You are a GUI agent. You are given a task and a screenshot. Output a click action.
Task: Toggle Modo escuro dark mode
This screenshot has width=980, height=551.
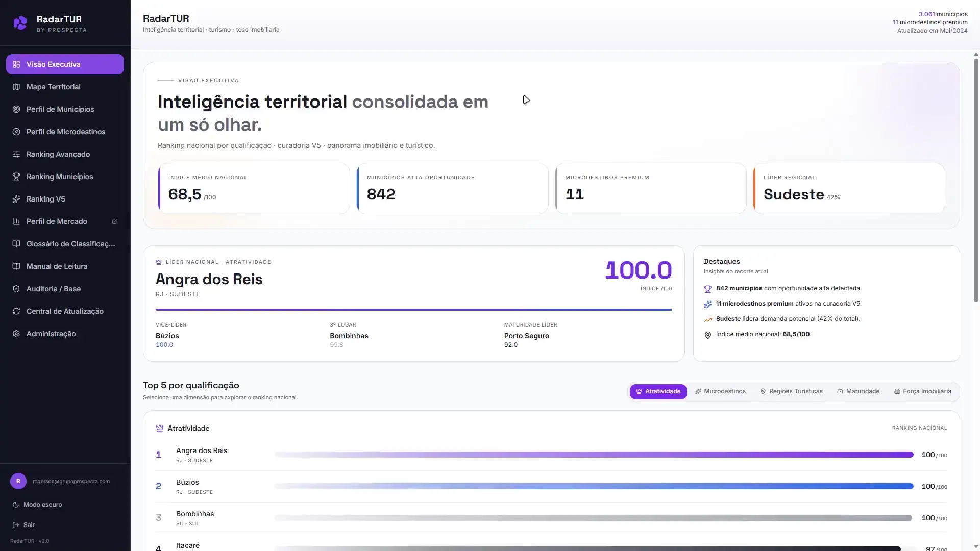coord(37,505)
